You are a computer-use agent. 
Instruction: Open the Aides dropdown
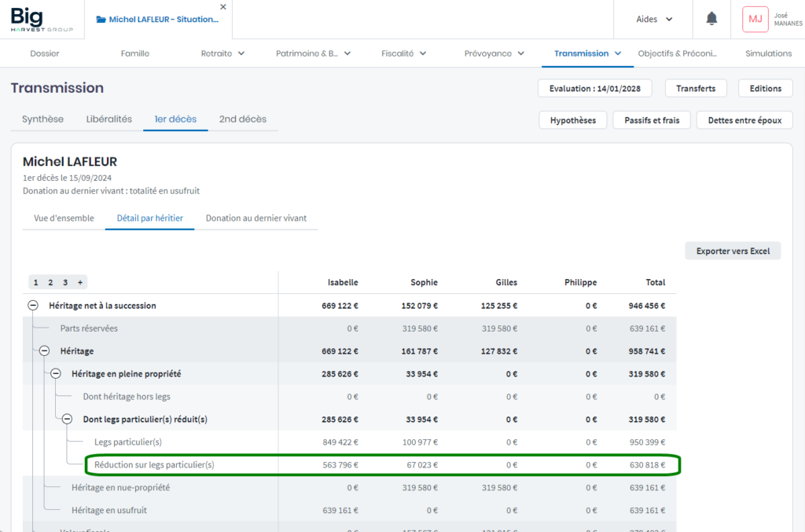654,19
